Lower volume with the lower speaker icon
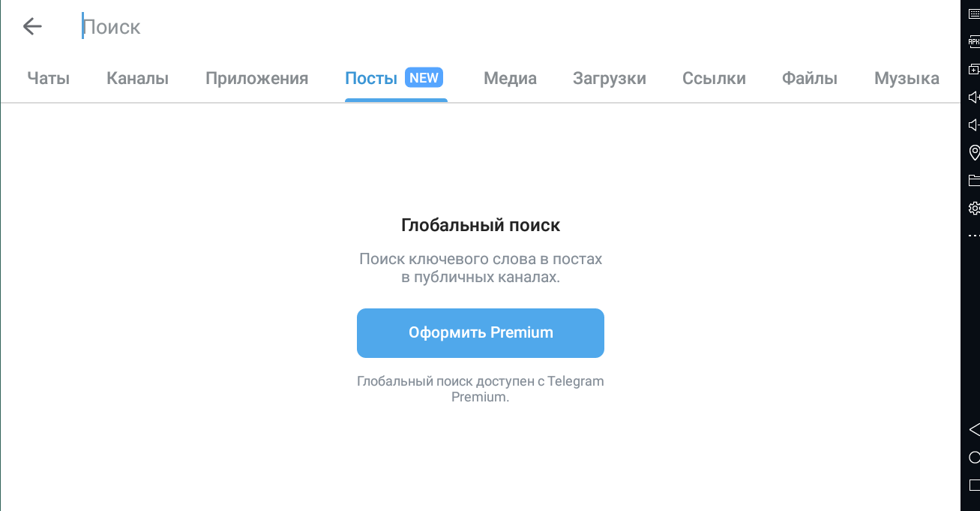 point(974,125)
